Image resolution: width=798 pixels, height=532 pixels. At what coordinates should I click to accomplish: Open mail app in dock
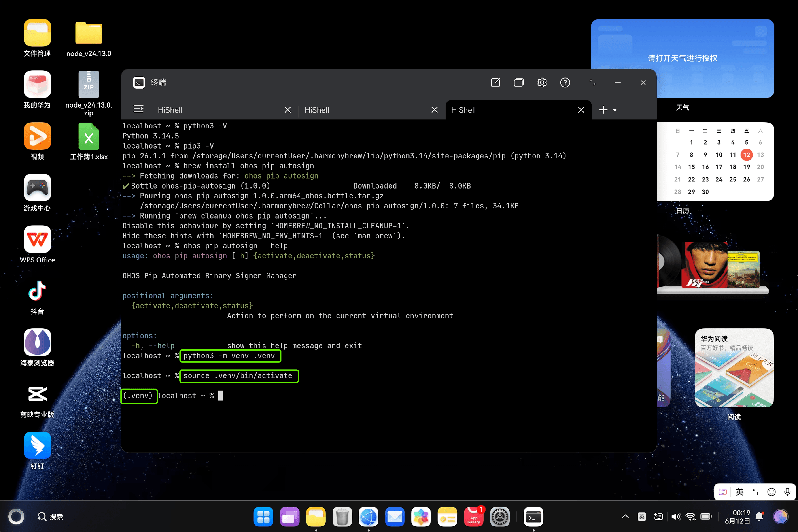click(x=395, y=516)
